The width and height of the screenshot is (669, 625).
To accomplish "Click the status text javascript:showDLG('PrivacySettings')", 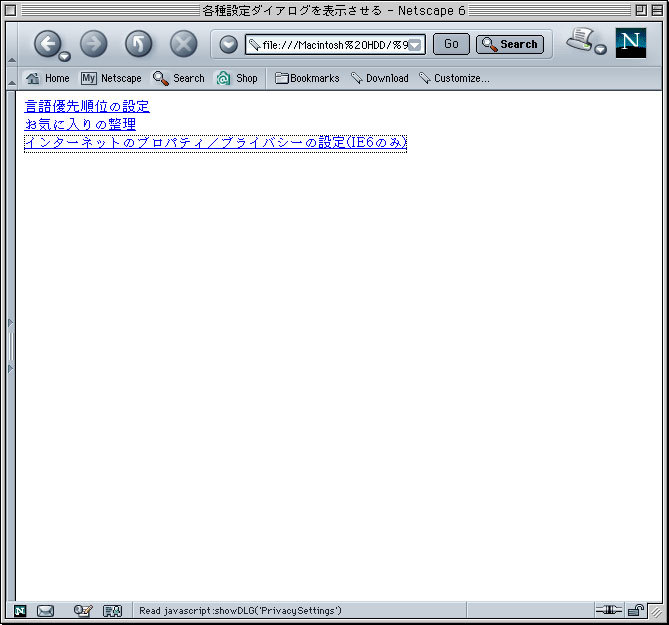I will click(240, 610).
